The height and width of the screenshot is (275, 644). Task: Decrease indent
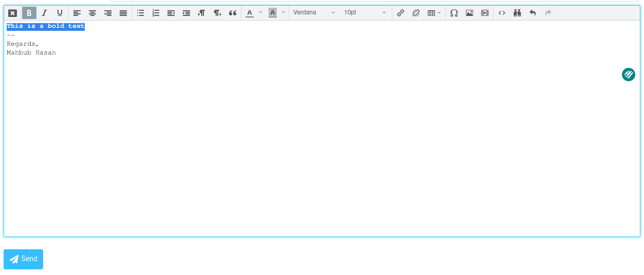[x=171, y=13]
